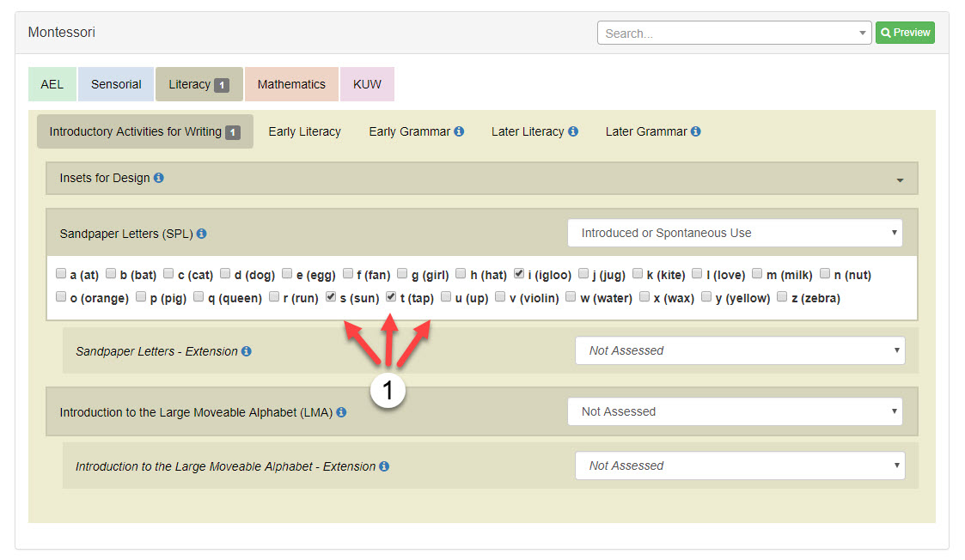The width and height of the screenshot is (965, 560).
Task: Tick the a (at) checkbox
Action: point(61,273)
